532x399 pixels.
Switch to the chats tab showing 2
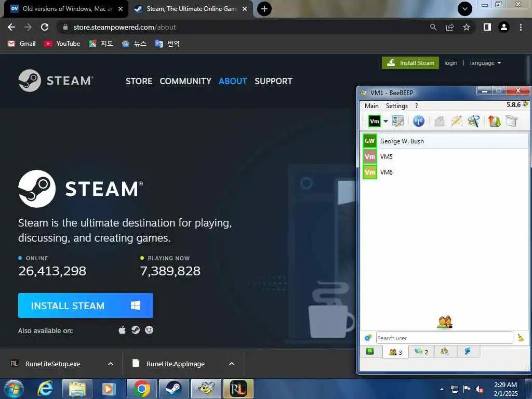pos(421,352)
